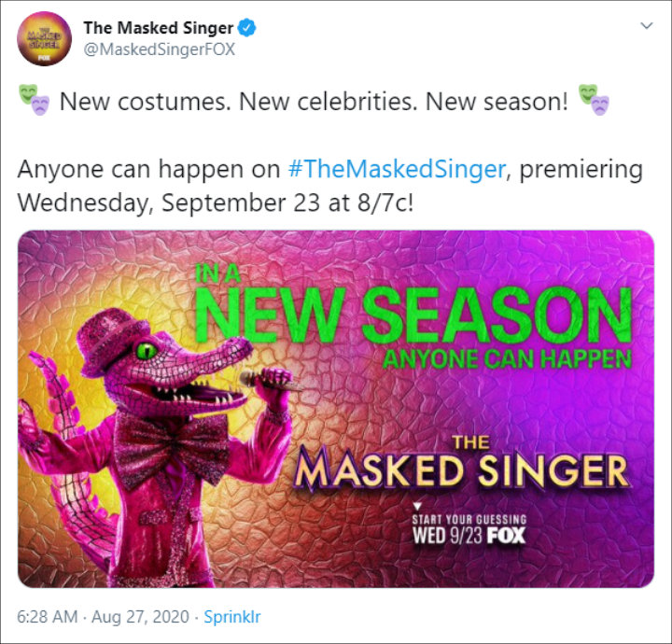Open the #TheMaskedSinger hashtag
672x644 pixels.
coord(397,169)
